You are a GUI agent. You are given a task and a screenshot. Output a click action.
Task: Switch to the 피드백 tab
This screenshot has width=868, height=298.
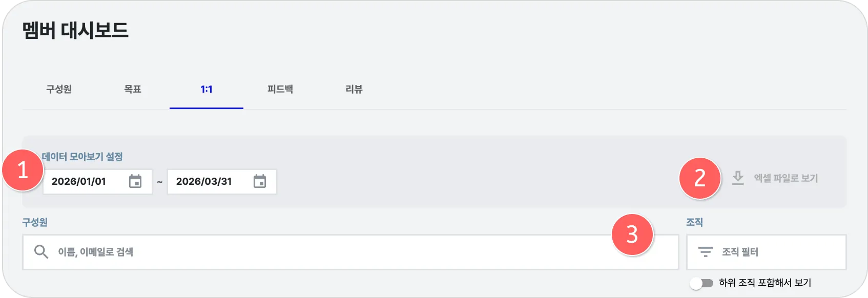point(280,89)
